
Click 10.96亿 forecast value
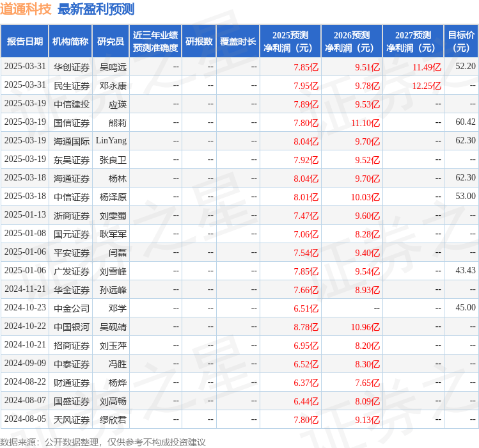pyautogui.click(x=365, y=327)
